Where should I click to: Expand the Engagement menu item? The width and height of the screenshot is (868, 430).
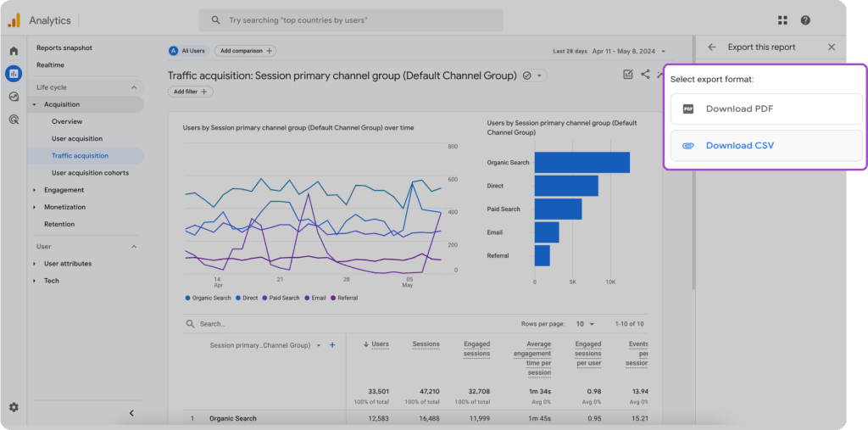[34, 190]
